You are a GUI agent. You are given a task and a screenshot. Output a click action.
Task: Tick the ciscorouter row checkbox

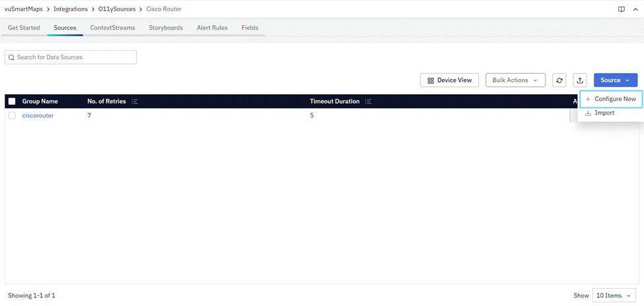12,115
